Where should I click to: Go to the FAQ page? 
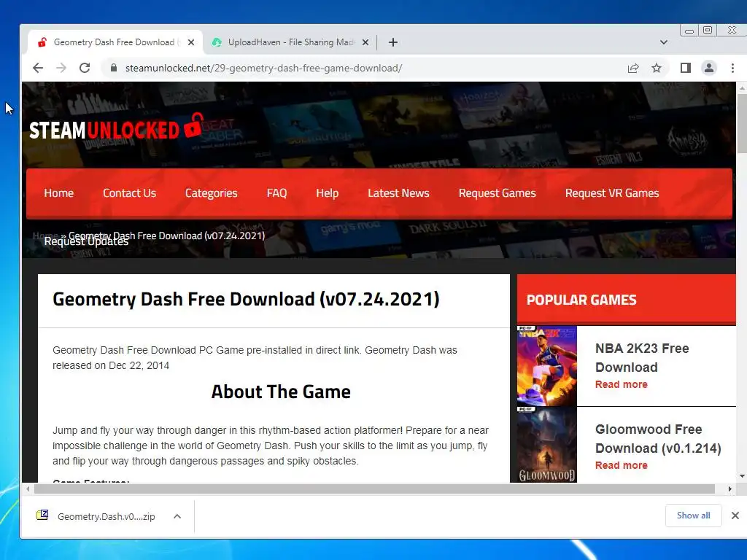[276, 192]
